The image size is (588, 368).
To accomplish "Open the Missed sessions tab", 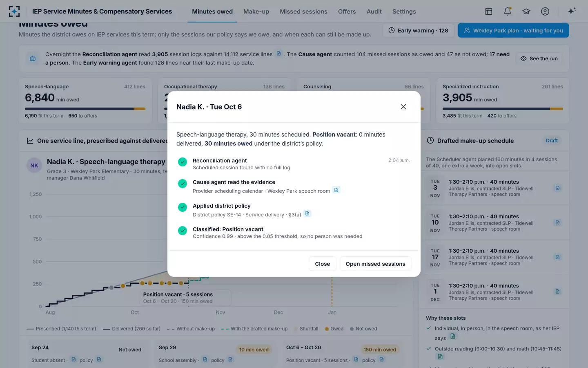I will (303, 11).
